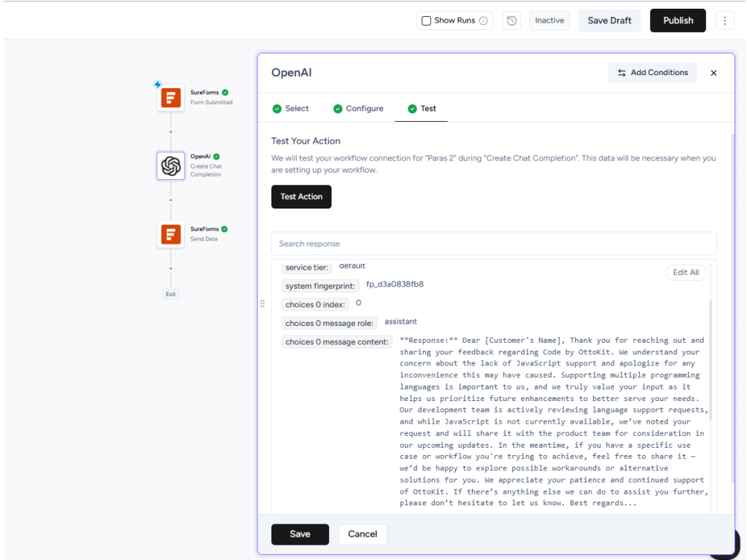Screen dimensions: 747x560
Task: Click Edit All for the response data
Action: pyautogui.click(x=685, y=273)
